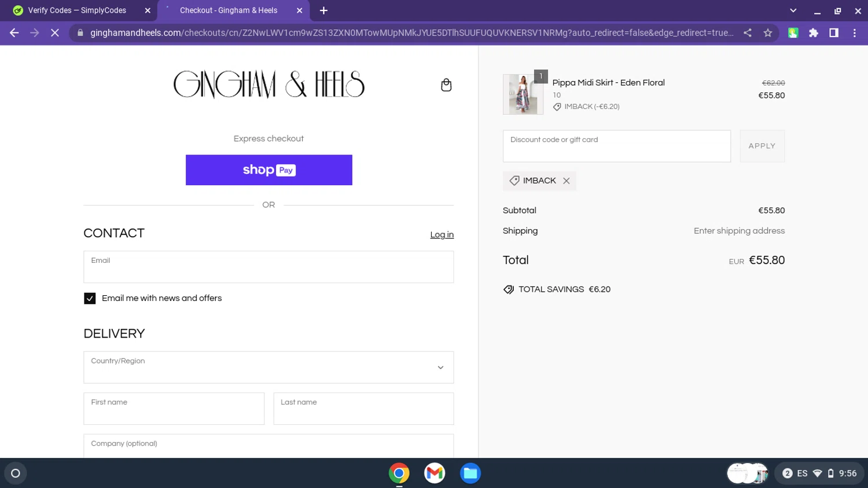Viewport: 868px width, 488px height.
Task: Close the Checkout tab
Action: 299,10
